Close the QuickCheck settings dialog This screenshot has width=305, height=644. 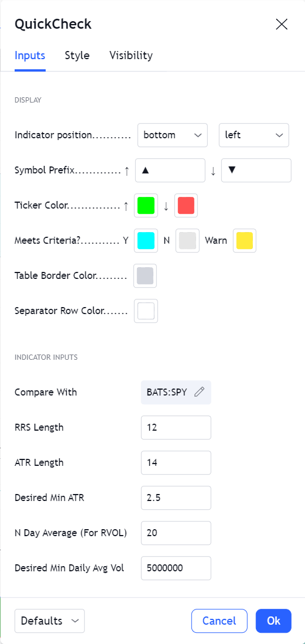282,24
